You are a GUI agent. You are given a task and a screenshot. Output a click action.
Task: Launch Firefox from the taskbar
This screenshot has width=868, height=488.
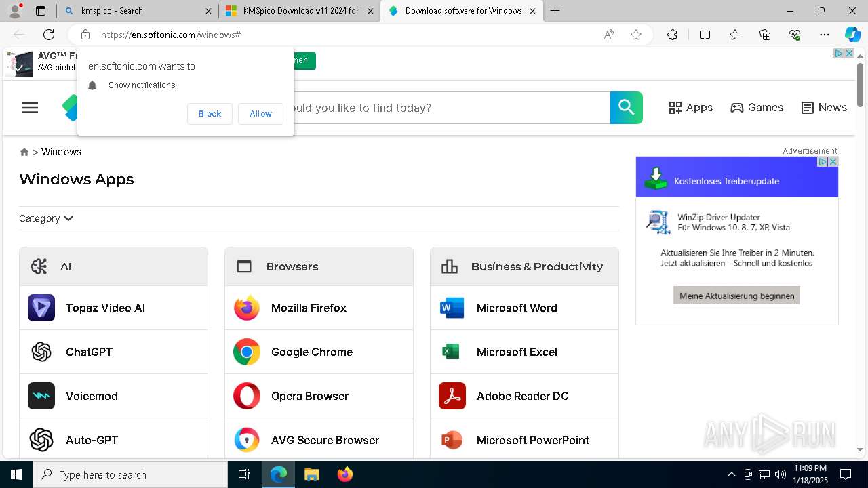(x=345, y=474)
